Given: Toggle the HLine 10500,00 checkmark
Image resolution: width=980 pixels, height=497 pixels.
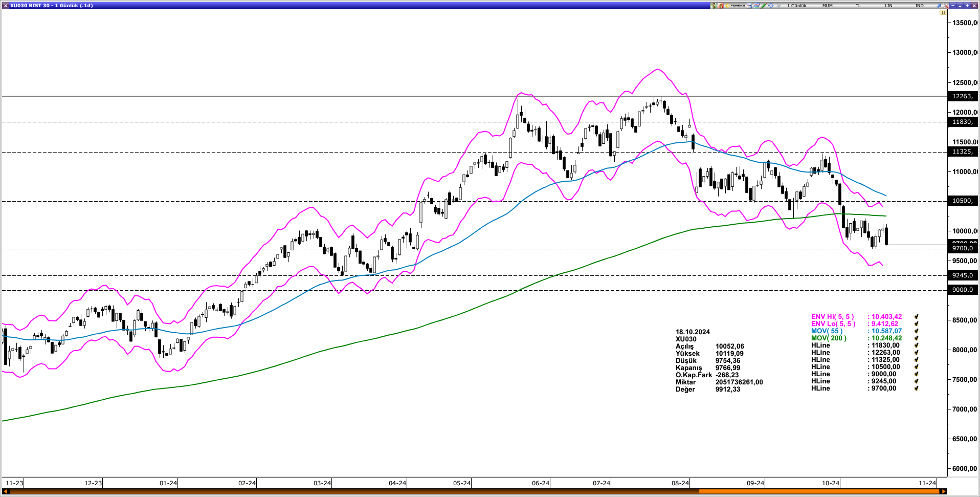Looking at the screenshot, I should click(x=917, y=367).
